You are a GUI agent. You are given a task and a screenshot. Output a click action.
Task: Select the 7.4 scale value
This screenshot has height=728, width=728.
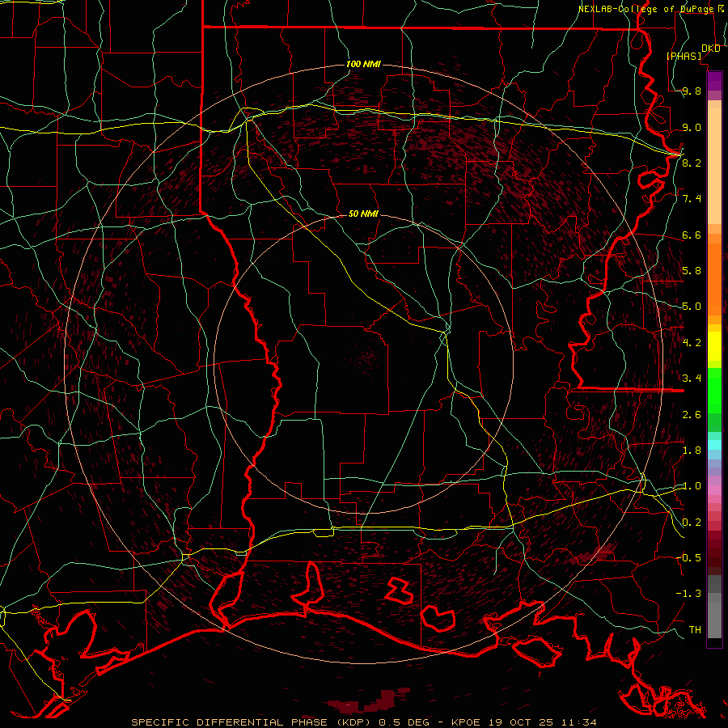click(x=692, y=199)
